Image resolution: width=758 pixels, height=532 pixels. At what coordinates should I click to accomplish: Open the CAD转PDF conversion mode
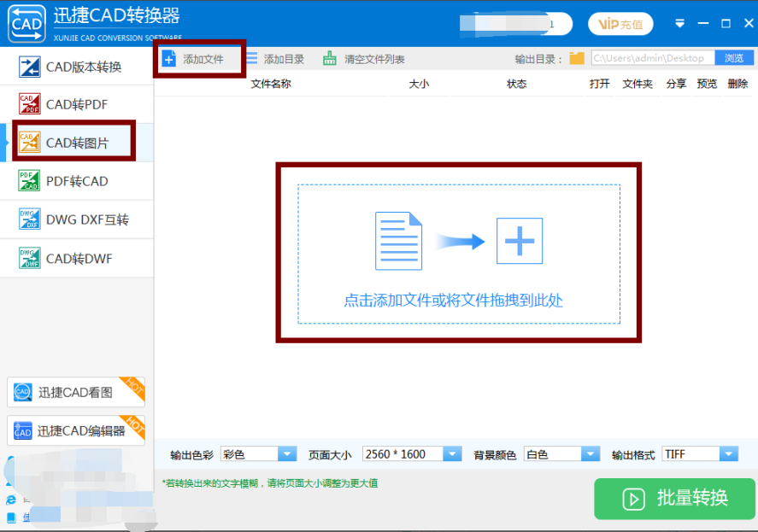coord(77,104)
